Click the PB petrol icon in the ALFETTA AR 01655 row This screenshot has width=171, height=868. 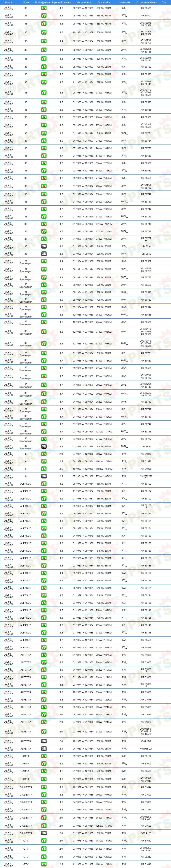(44, 714)
